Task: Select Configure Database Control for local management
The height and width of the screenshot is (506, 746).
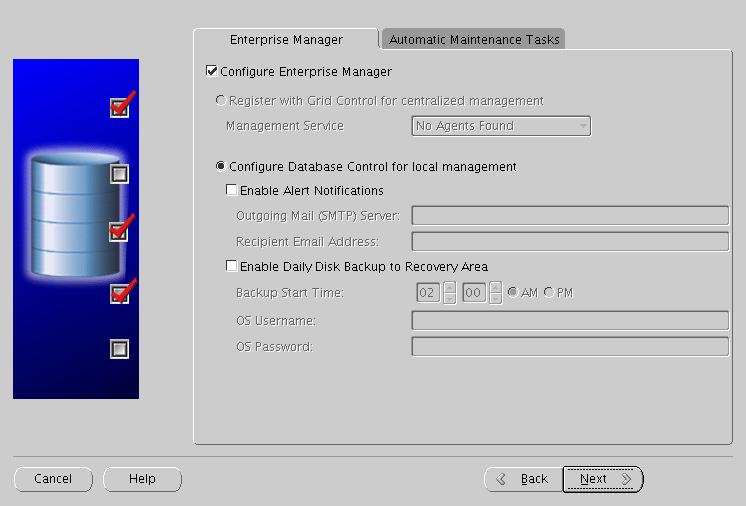Action: tap(221, 166)
